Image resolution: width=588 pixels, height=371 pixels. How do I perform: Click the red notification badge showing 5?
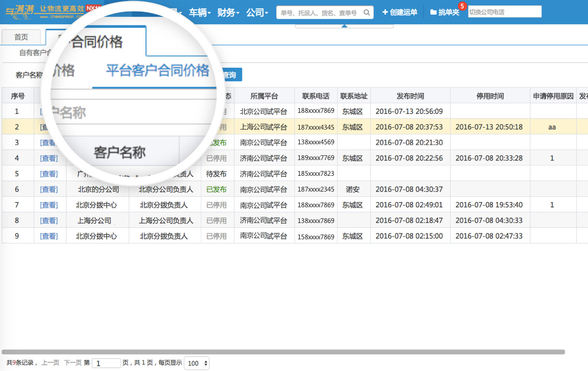[x=462, y=6]
